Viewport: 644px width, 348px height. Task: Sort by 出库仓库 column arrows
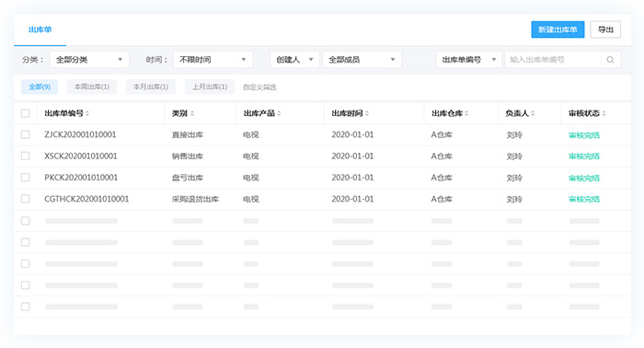[x=466, y=113]
